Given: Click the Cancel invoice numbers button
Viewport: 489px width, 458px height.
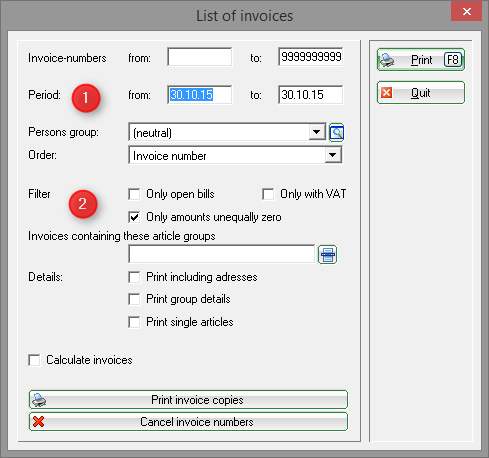Looking at the screenshot, I should 188,422.
